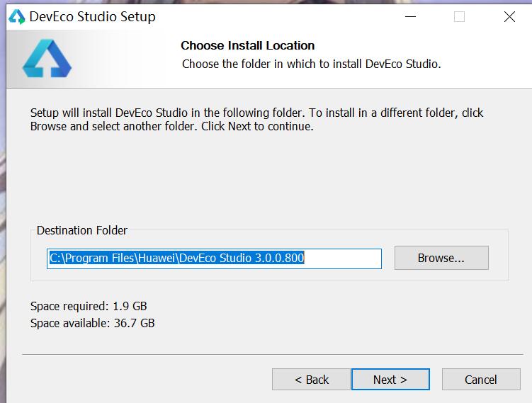Click the "DevEco Studio Setup" window title text
Screen dimensions: 532x403
[x=92, y=17]
